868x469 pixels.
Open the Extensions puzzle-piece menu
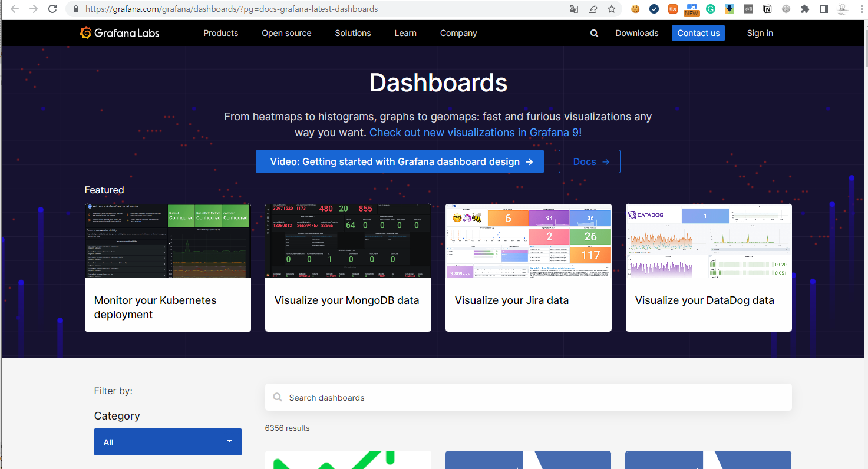(x=805, y=9)
